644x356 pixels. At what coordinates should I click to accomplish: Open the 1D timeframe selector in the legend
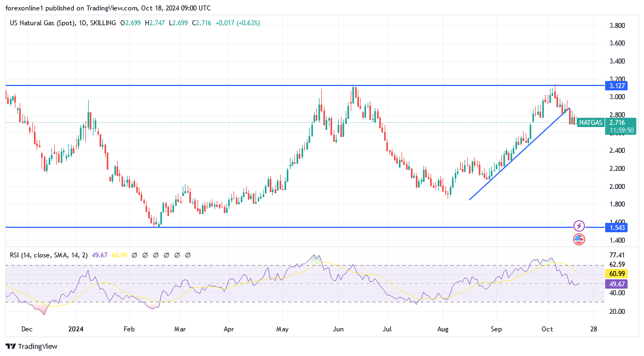point(81,23)
